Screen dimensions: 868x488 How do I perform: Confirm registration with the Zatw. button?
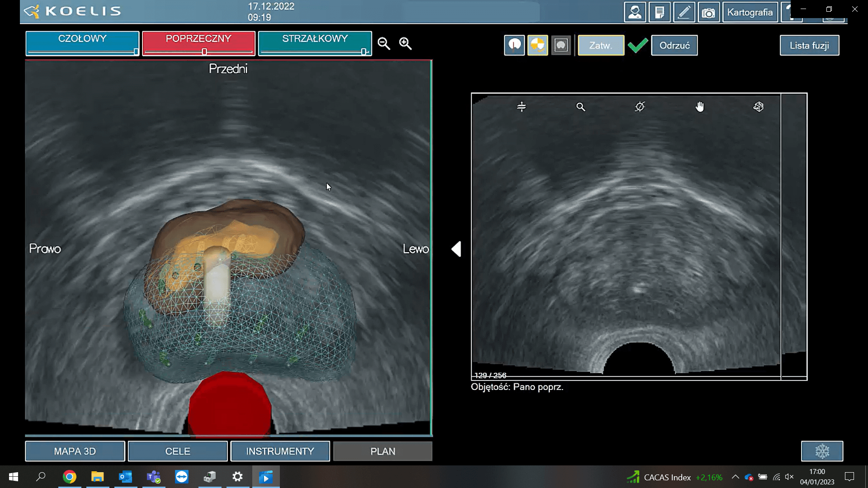[x=601, y=45]
